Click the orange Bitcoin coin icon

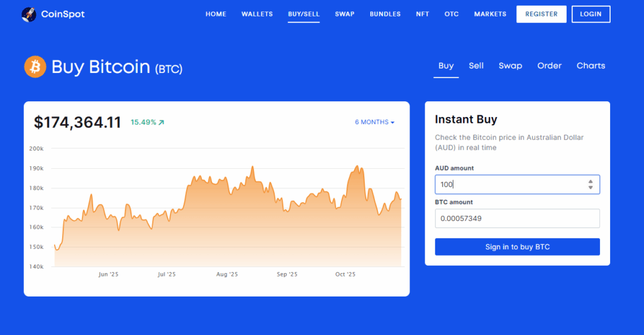[35, 67]
